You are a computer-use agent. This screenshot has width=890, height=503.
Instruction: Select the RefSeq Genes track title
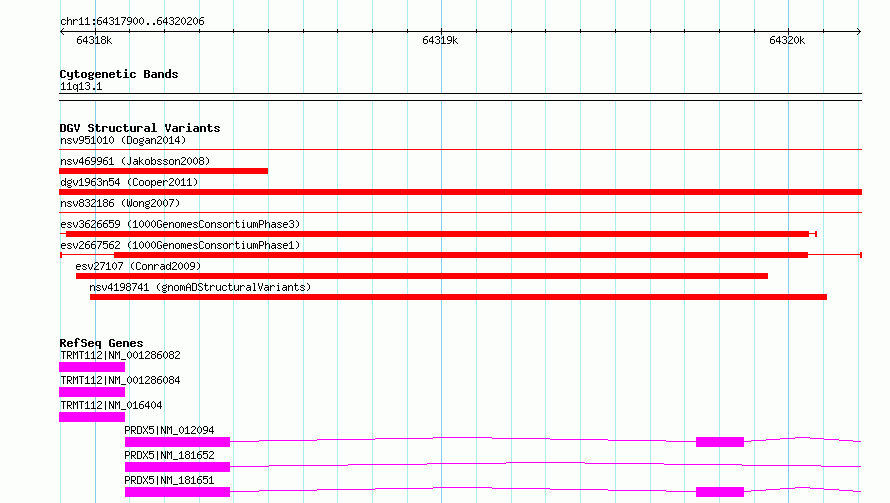(102, 343)
